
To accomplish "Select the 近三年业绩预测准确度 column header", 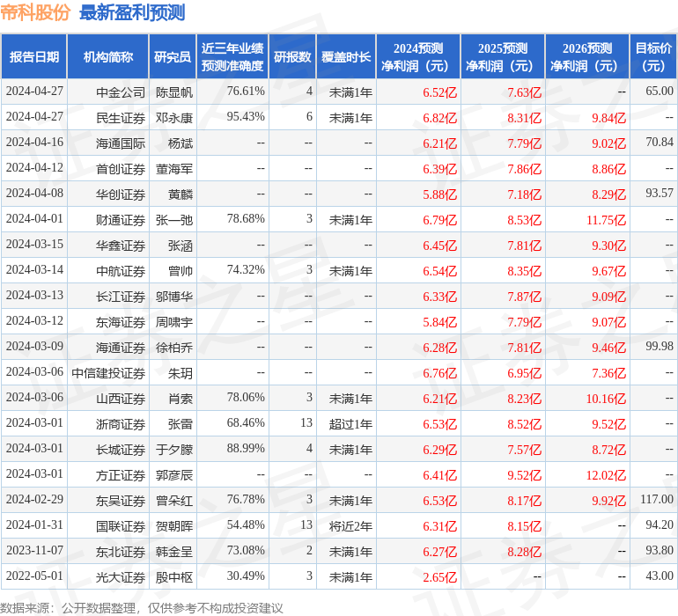I will click(232, 56).
